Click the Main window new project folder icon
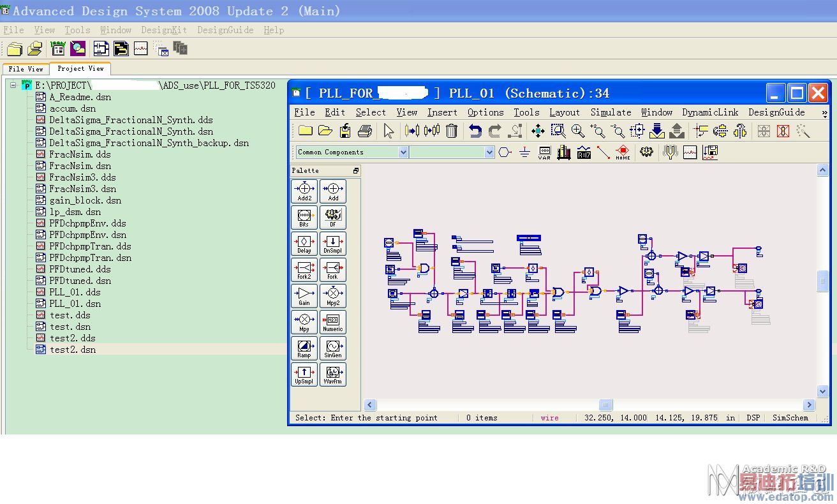This screenshot has height=504, width=837. [x=14, y=48]
